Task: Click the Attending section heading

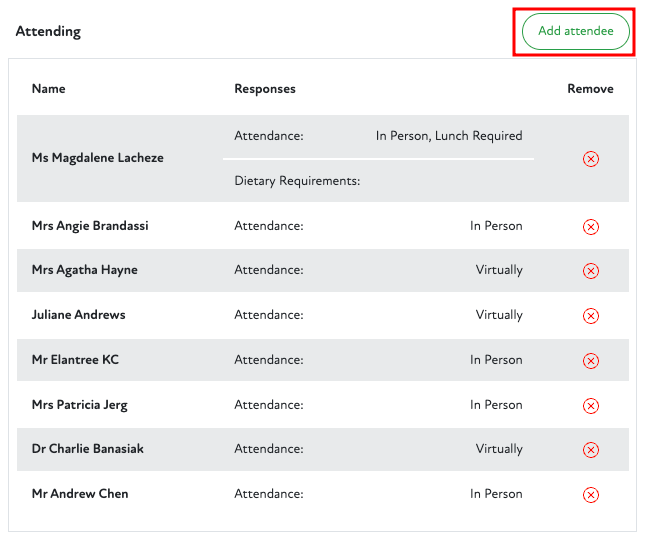Action: coord(48,31)
